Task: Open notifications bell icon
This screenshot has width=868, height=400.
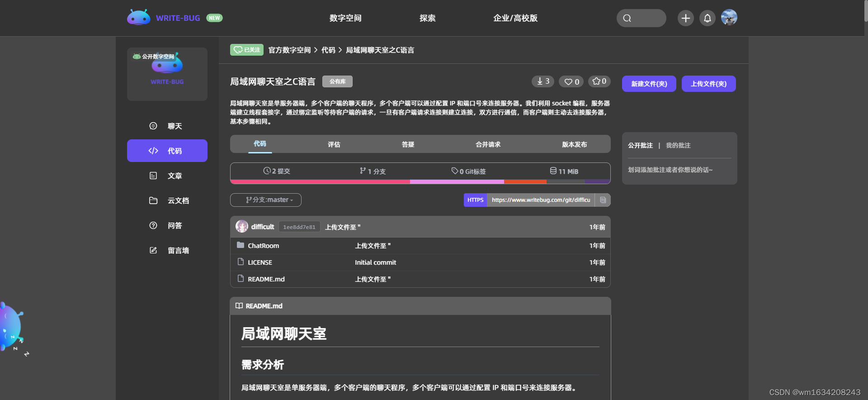Action: (x=707, y=18)
